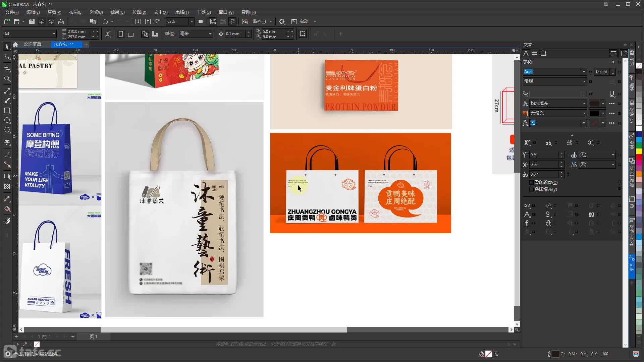Set page to landscape orientation
The image size is (644, 362).
click(131, 34)
